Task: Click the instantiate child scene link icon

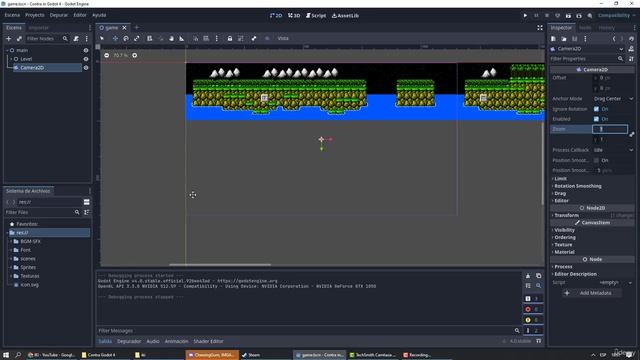Action: pos(19,38)
